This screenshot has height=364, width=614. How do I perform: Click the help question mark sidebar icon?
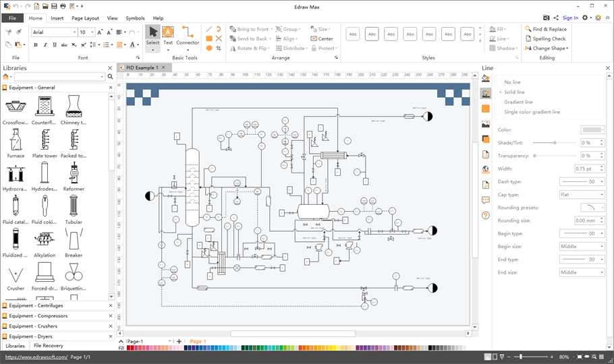tap(485, 215)
